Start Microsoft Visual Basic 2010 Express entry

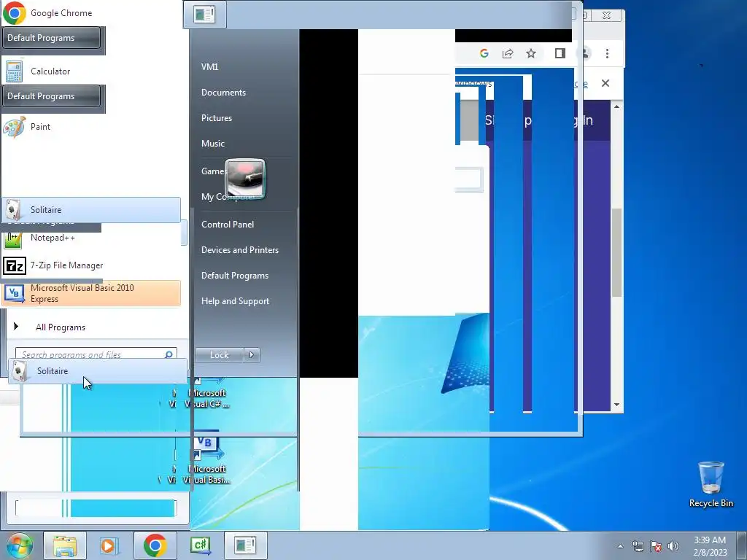[x=90, y=293]
